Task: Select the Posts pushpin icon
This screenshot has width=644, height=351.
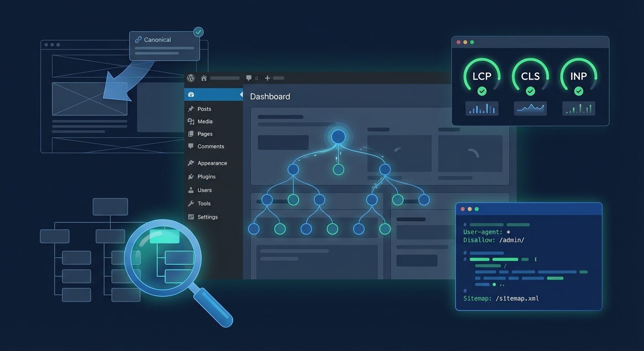Action: click(x=191, y=109)
